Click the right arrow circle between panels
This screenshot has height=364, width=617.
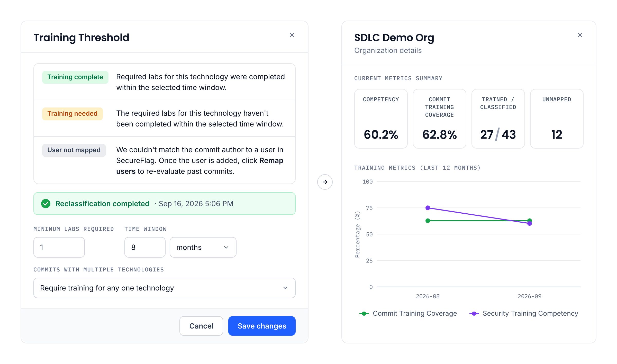(x=325, y=182)
